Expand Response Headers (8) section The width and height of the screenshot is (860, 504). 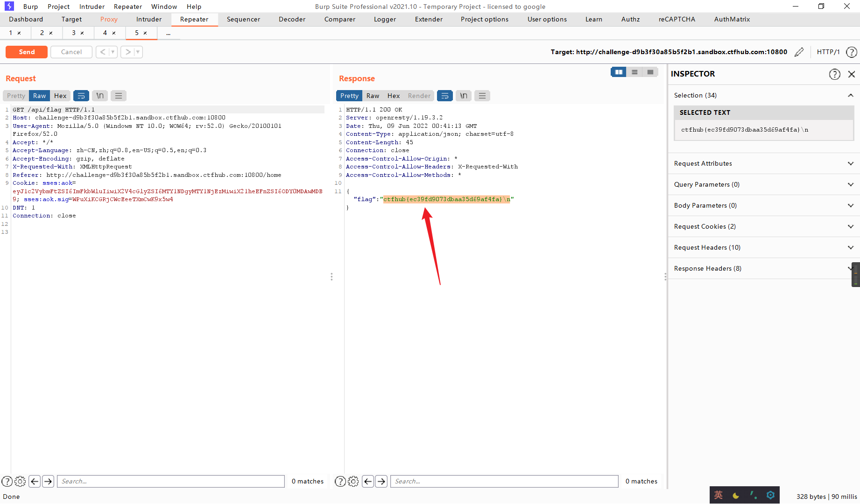coord(764,268)
